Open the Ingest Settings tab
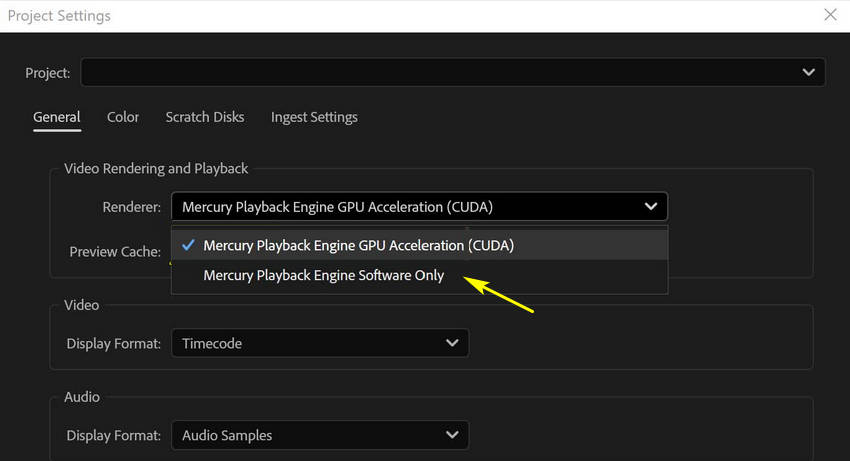This screenshot has width=850, height=461. 314,117
